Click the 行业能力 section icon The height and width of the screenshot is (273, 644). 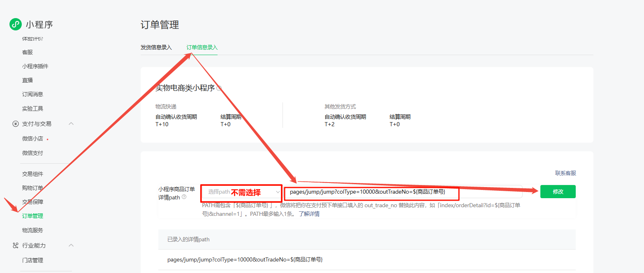(16, 245)
